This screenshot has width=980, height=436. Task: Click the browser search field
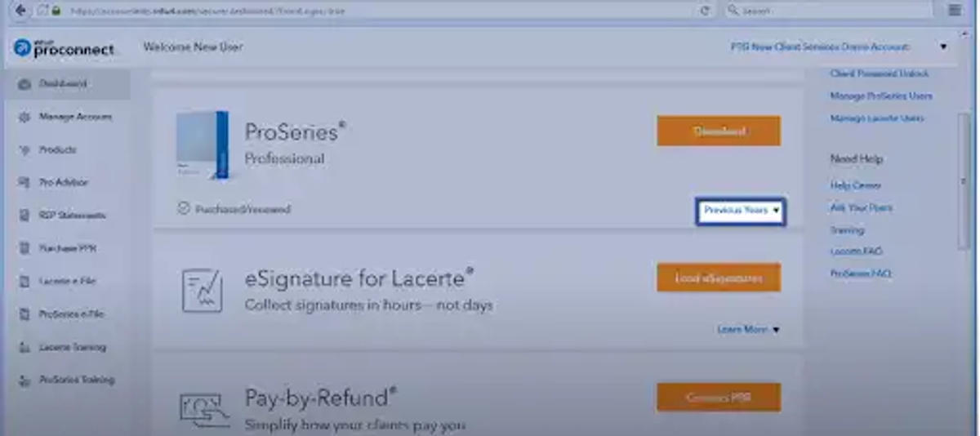[x=827, y=11]
